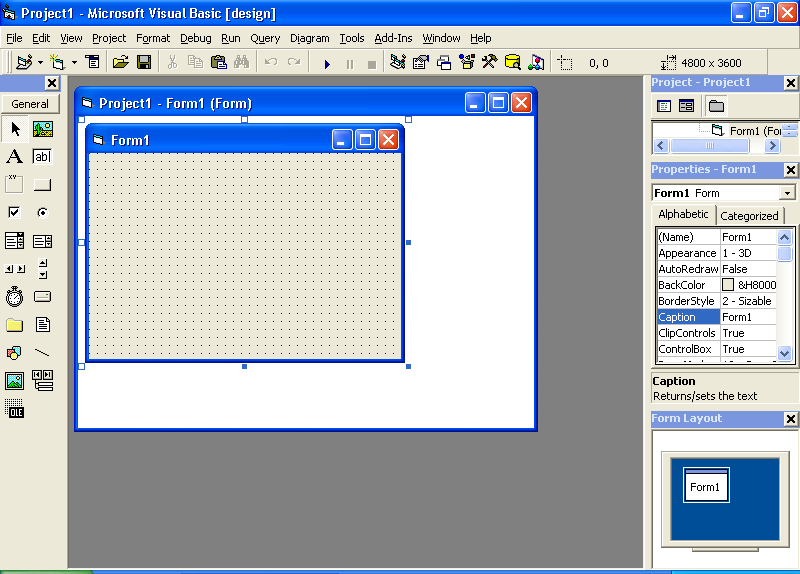Select the Shape control tool

pos(15,353)
